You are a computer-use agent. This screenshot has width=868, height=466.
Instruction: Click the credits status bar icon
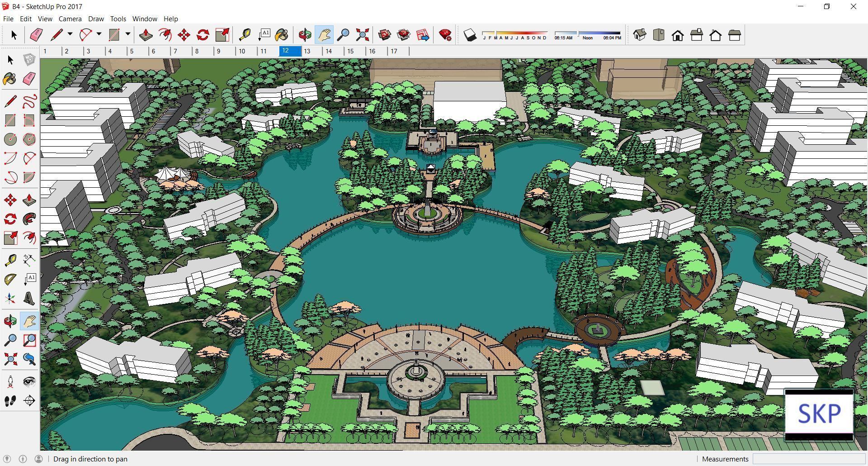tap(23, 459)
